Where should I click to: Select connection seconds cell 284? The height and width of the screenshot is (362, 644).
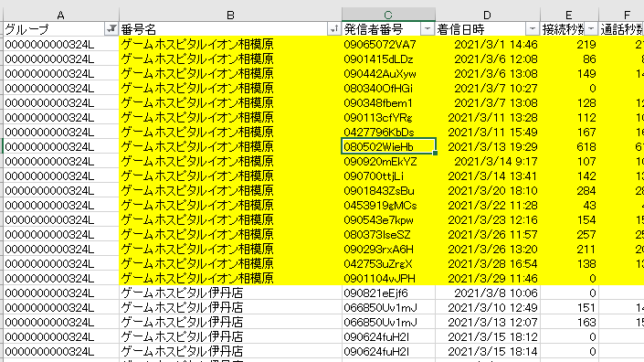pos(569,191)
